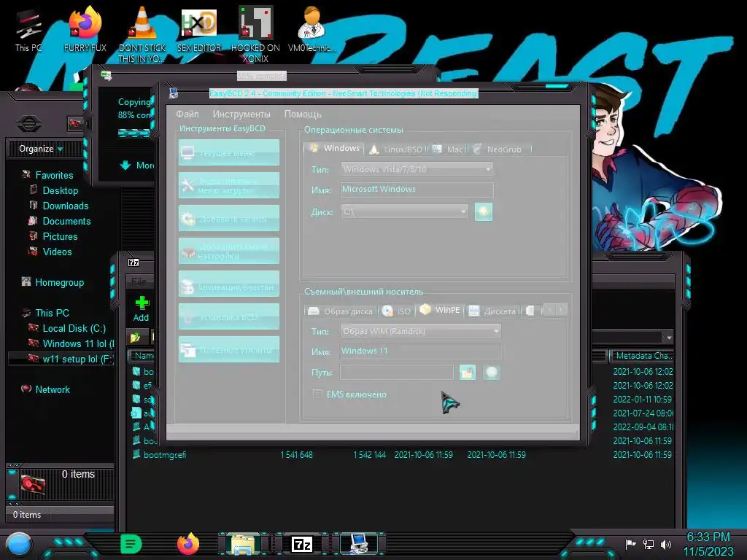Select the WinPE tab
747x560 pixels.
point(440,309)
